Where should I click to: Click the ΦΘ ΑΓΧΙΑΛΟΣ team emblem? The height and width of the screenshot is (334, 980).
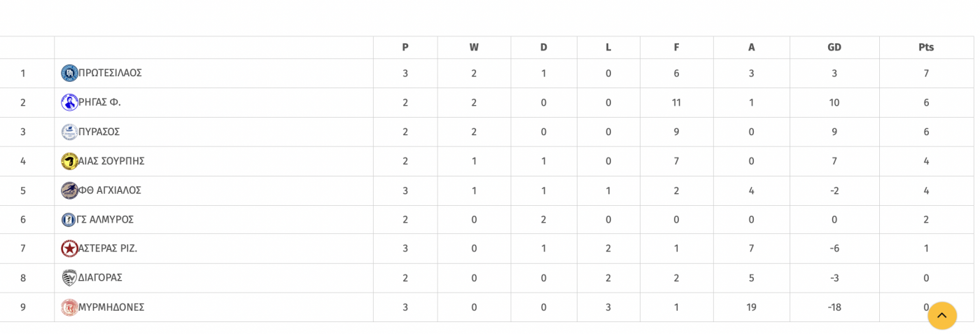(x=69, y=190)
